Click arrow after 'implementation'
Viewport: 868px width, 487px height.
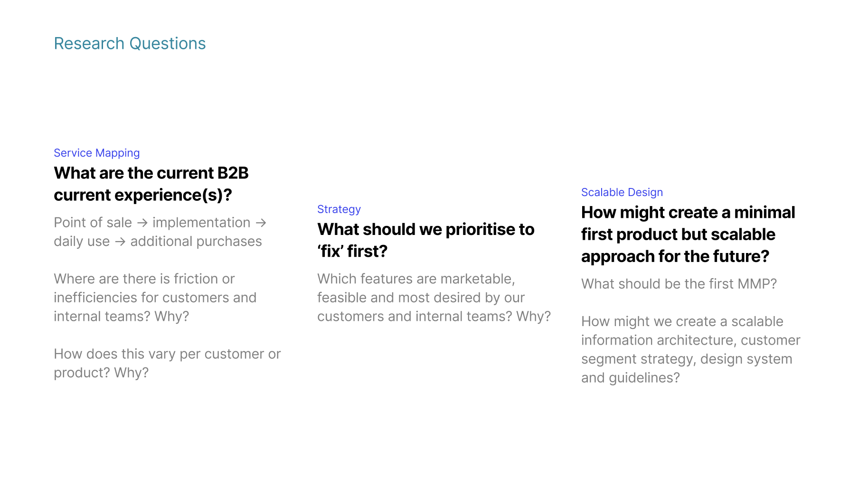261,223
